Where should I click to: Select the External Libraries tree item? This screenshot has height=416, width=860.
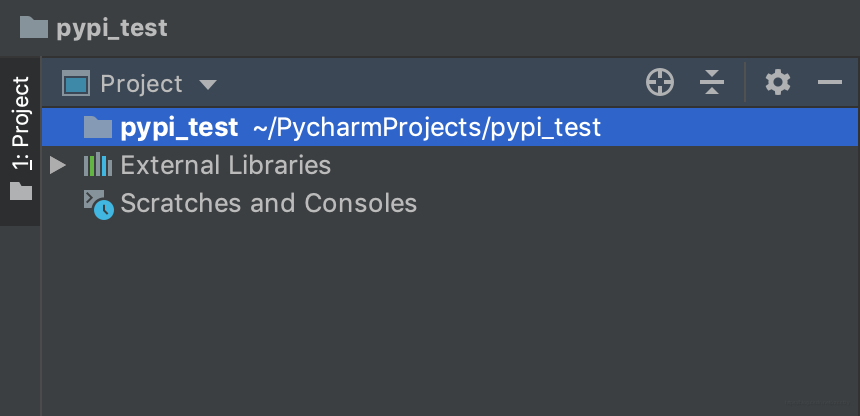coord(225,165)
